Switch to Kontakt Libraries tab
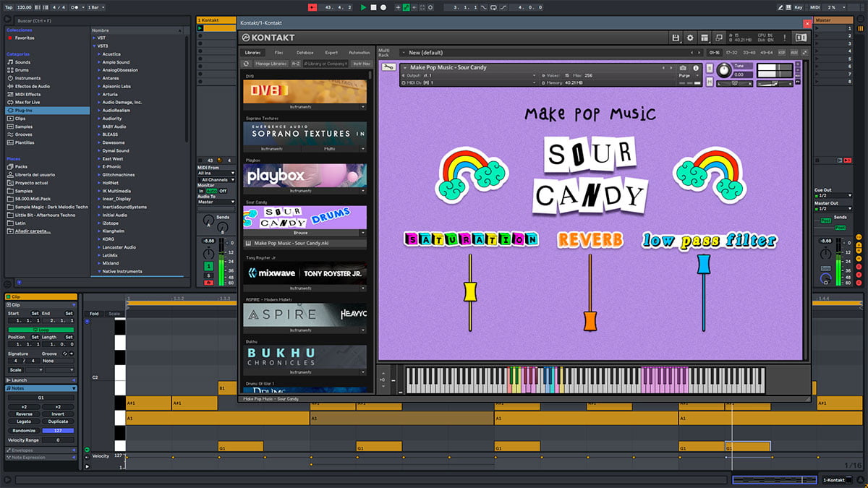Screen dimensions: 868x488 point(253,53)
